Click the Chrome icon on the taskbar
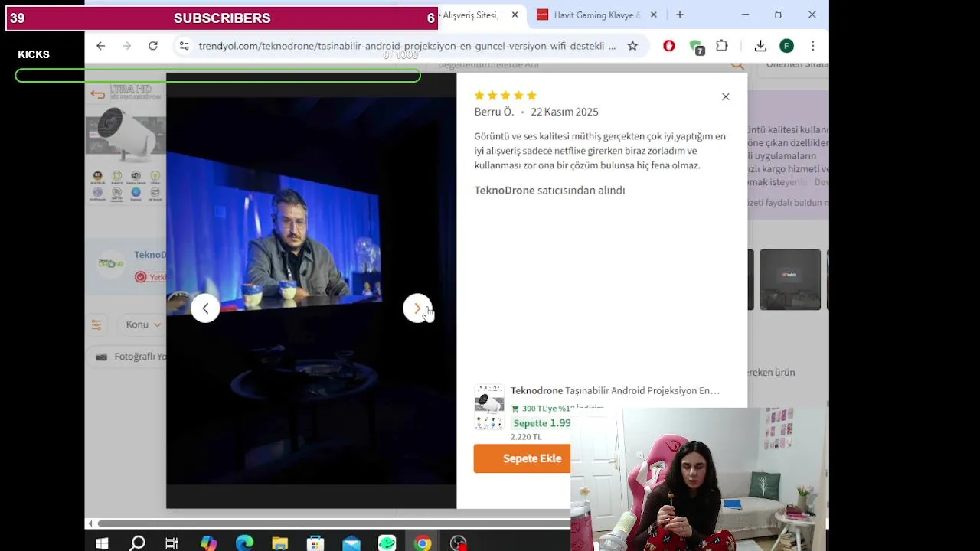980x551 pixels. [423, 543]
